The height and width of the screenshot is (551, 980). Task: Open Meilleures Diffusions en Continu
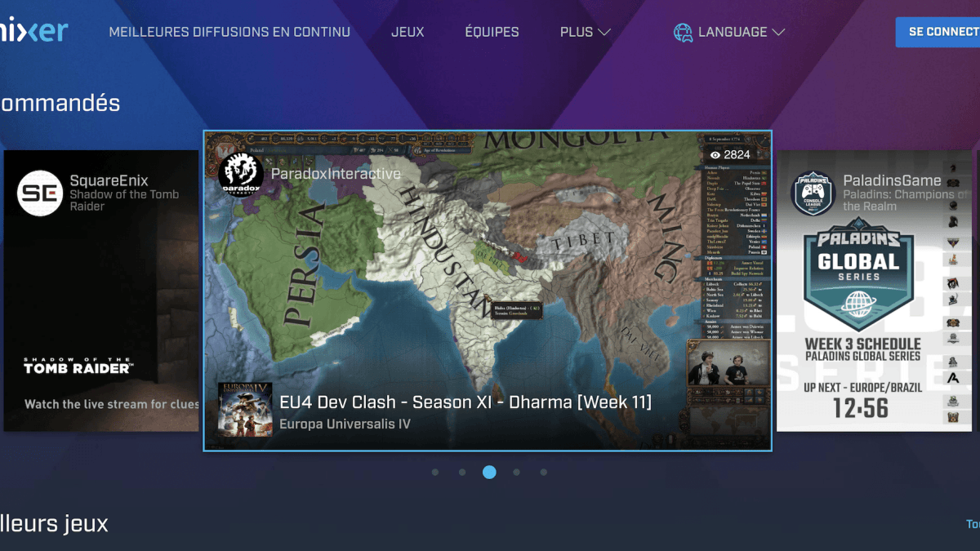click(x=229, y=32)
